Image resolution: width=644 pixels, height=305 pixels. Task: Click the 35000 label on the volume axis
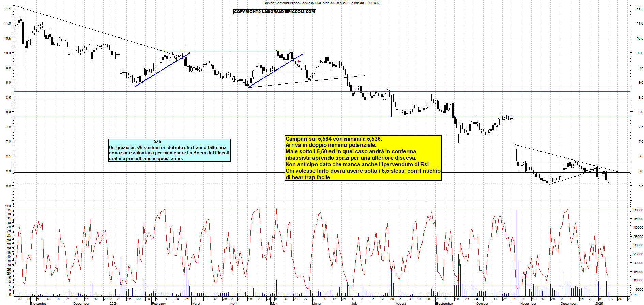click(x=638, y=237)
